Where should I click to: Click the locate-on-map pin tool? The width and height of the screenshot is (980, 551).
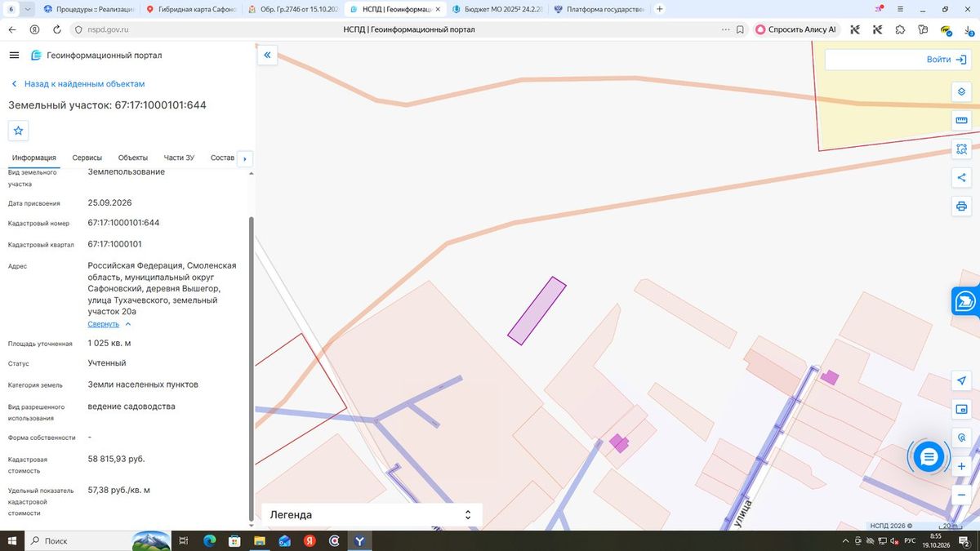pyautogui.click(x=962, y=438)
